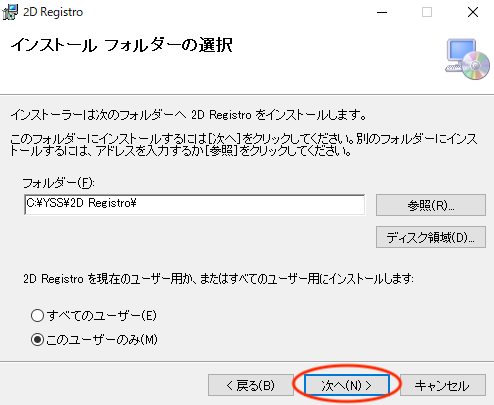Open the ディスク領域(D)... disk space dialog

[x=431, y=237]
